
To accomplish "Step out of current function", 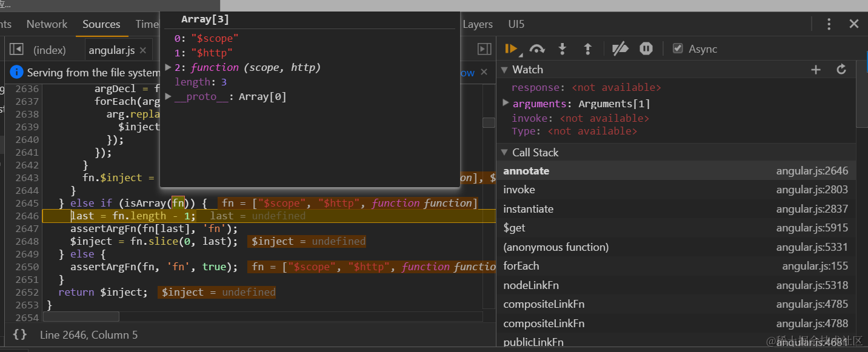I will click(x=587, y=48).
